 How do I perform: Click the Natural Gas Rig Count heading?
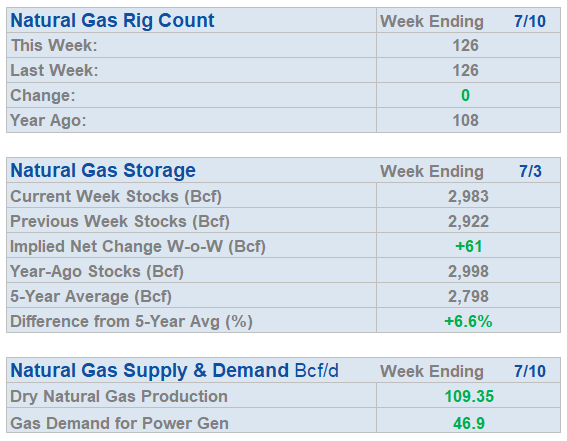coord(112,21)
